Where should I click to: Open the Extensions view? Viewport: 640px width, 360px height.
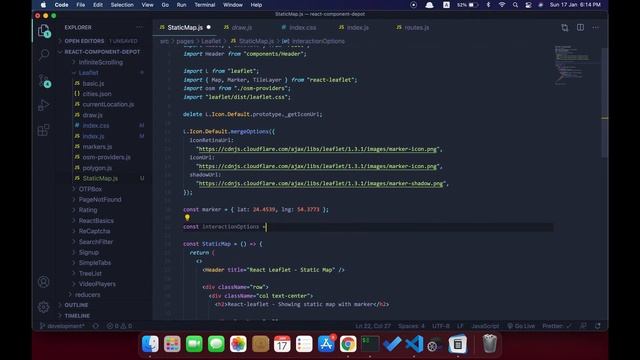pos(44,130)
